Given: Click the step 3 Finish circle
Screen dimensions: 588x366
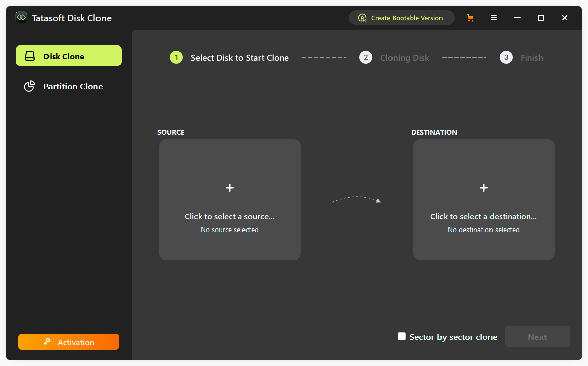Looking at the screenshot, I should (506, 58).
